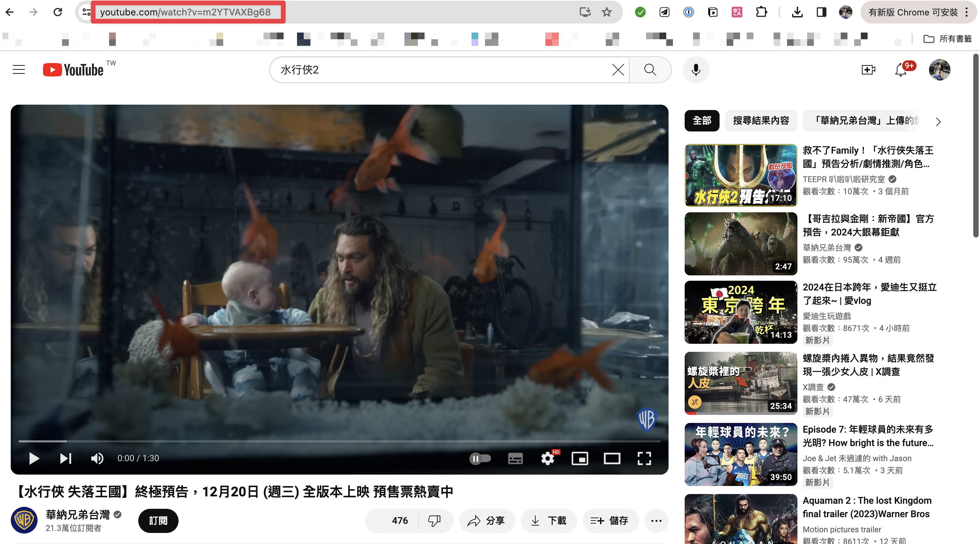This screenshot has height=544, width=980.
Task: Subscribe using the 訂閱 button
Action: pyautogui.click(x=158, y=521)
